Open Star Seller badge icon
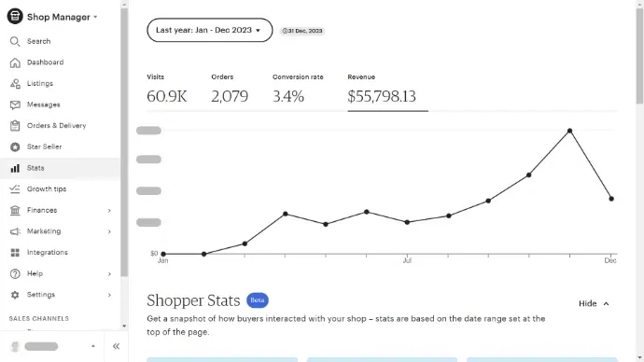Viewport: 644px width, 362px height. pyautogui.click(x=15, y=146)
